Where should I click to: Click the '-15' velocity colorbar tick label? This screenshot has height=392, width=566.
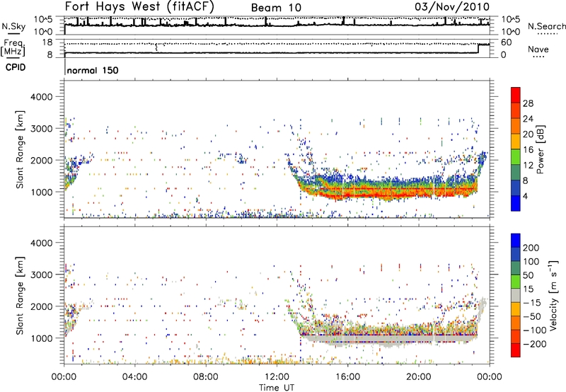coord(532,302)
